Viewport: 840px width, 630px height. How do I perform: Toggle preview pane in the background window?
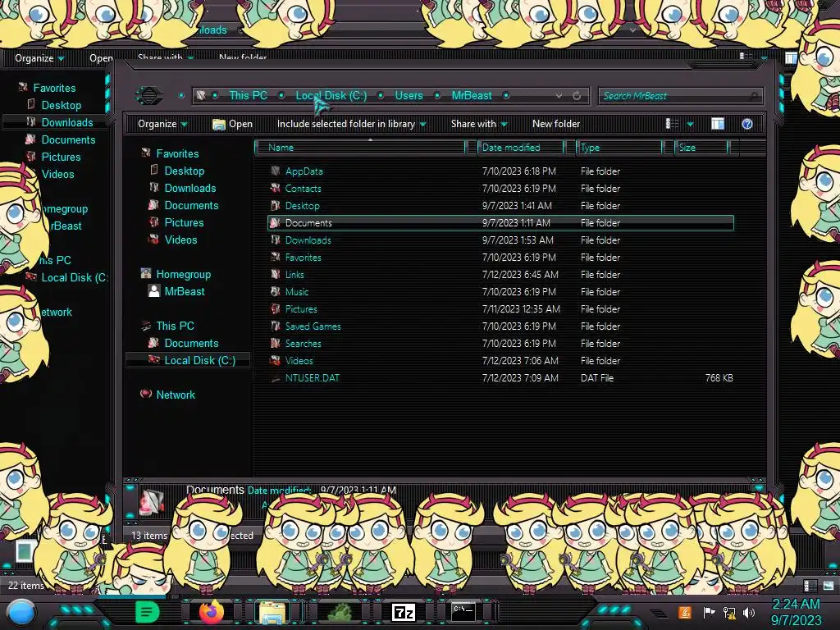pos(791,58)
